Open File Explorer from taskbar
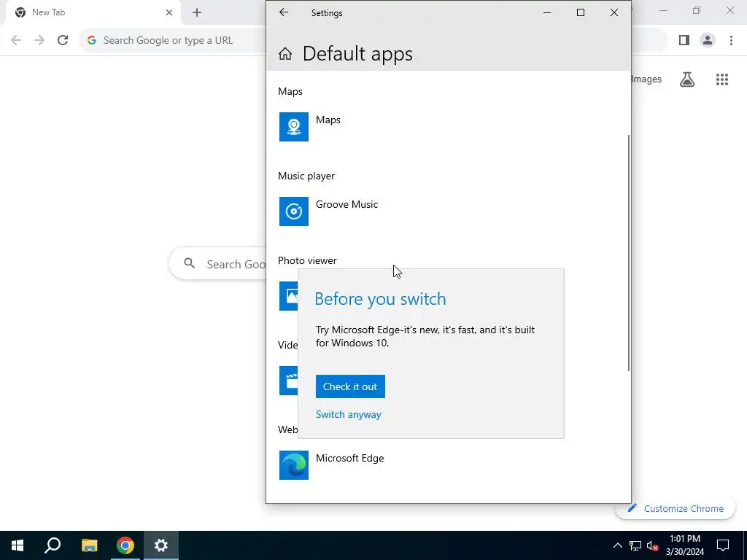This screenshot has width=747, height=560. [89, 545]
